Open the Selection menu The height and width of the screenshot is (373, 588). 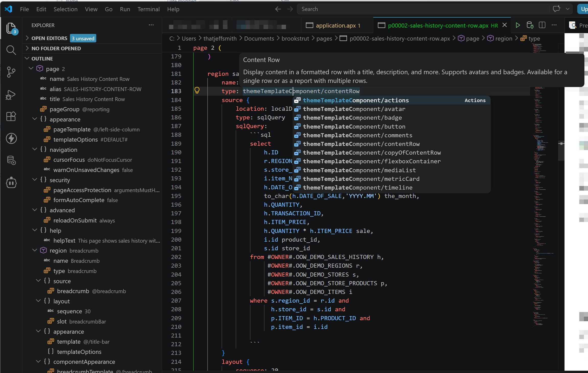pos(65,9)
